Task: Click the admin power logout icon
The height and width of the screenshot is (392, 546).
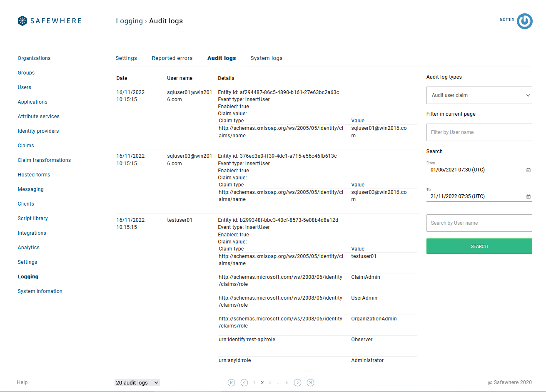Action: pyautogui.click(x=524, y=21)
